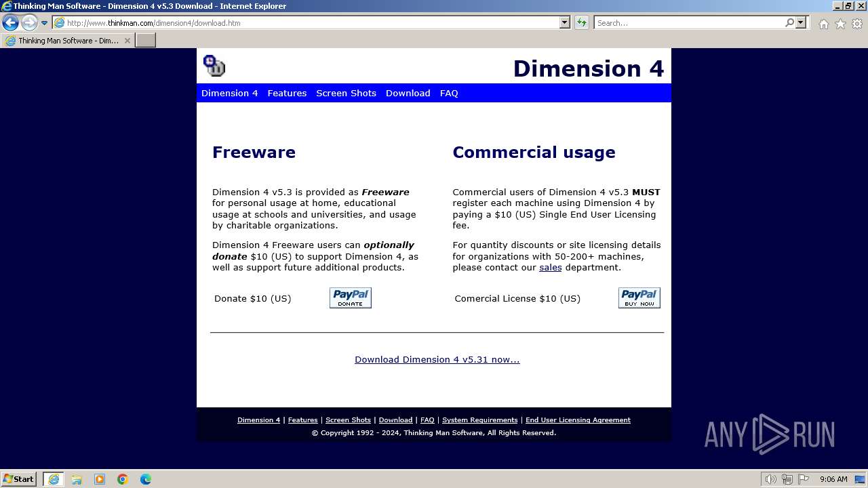Open footer FAQ link
This screenshot has width=868, height=488.
click(x=427, y=420)
